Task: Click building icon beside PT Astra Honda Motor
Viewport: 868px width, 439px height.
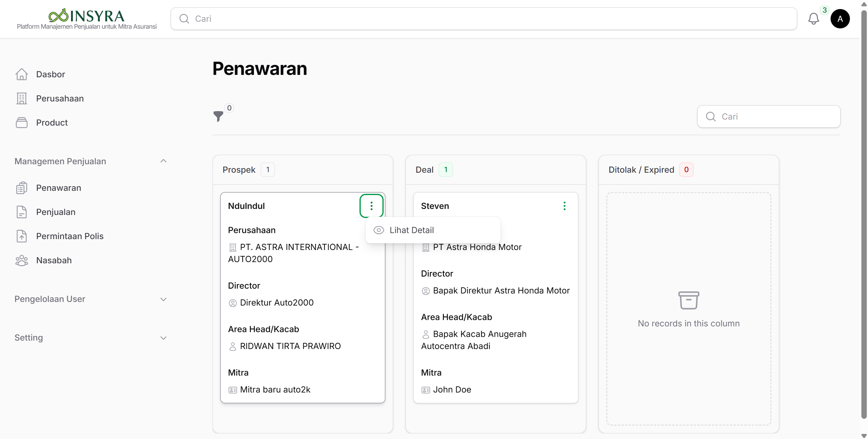Action: click(x=426, y=248)
